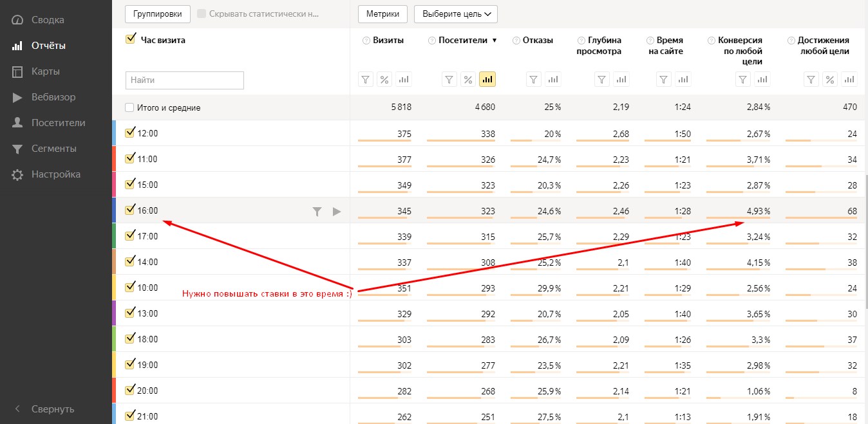
Task: Click the filter icon under Отказы column
Action: (x=534, y=80)
